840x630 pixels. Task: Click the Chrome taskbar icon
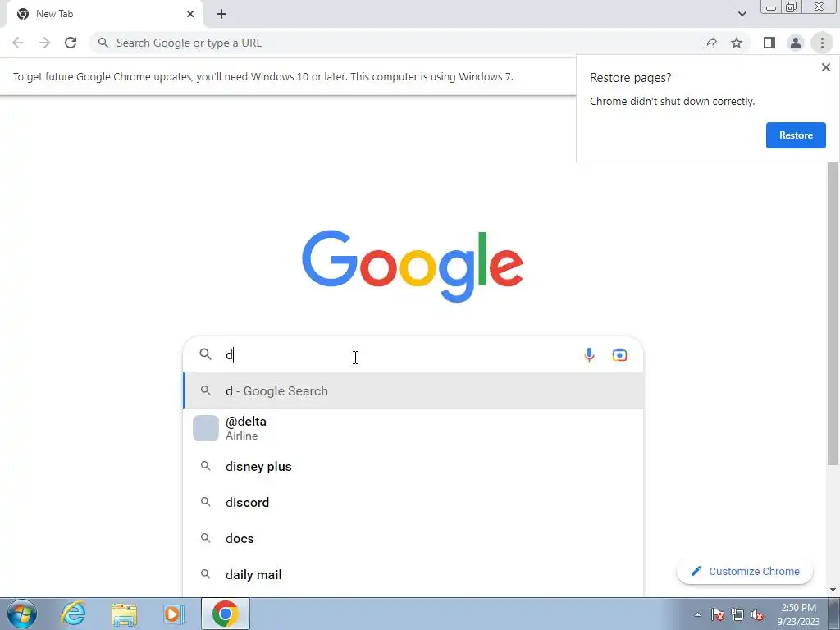click(x=226, y=614)
